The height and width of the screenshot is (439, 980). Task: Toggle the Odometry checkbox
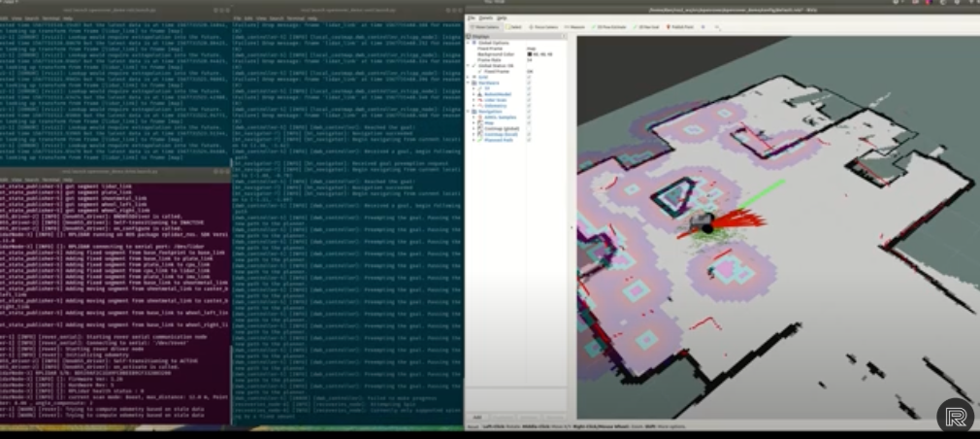pyautogui.click(x=529, y=106)
